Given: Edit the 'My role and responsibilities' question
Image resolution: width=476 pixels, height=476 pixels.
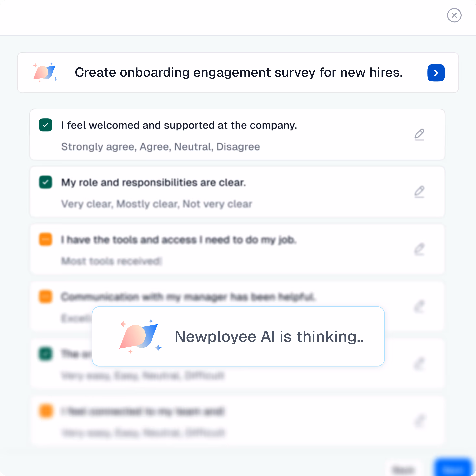Looking at the screenshot, I should coord(419,192).
